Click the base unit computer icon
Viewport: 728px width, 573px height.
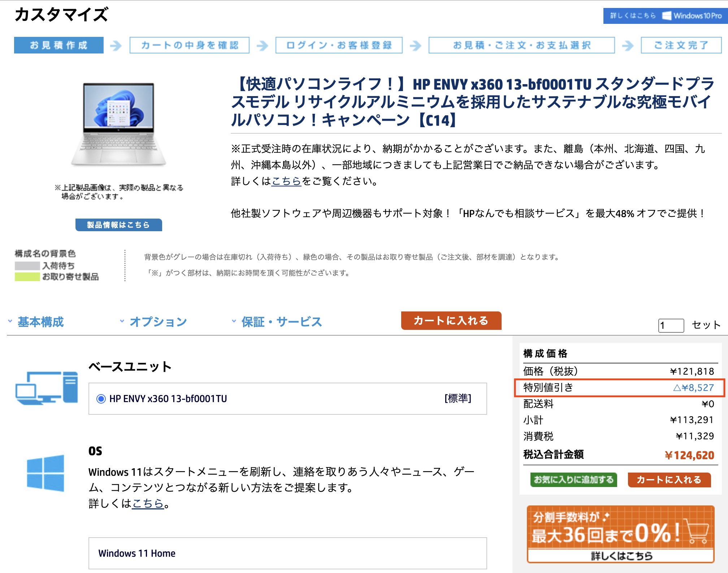tap(47, 388)
